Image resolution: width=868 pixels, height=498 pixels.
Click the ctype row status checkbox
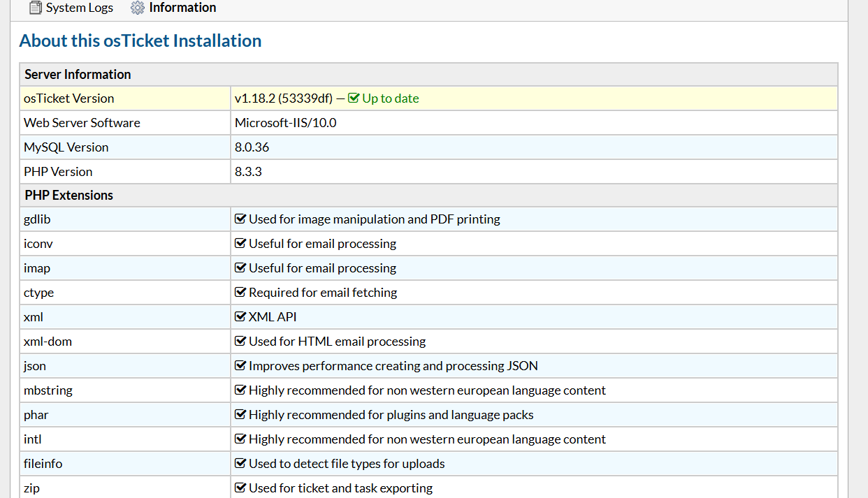pos(240,293)
